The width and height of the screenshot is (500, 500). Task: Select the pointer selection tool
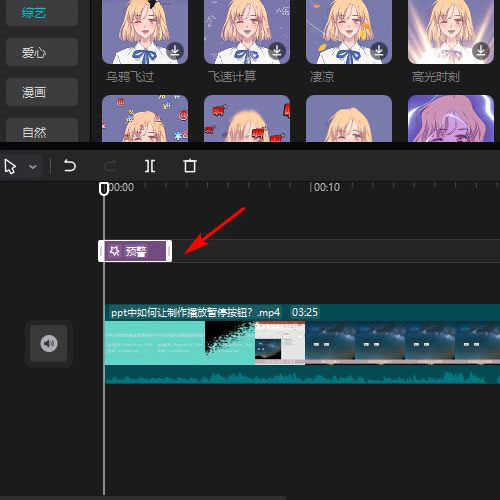(10, 166)
